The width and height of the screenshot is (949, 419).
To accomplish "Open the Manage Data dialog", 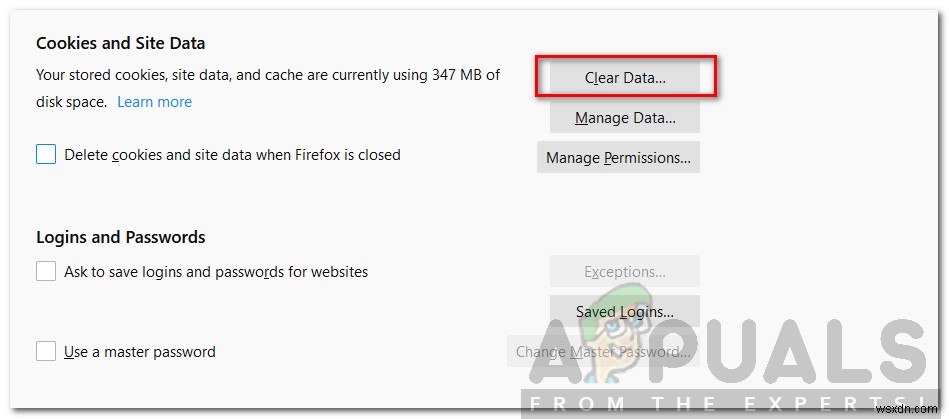I will [x=625, y=118].
